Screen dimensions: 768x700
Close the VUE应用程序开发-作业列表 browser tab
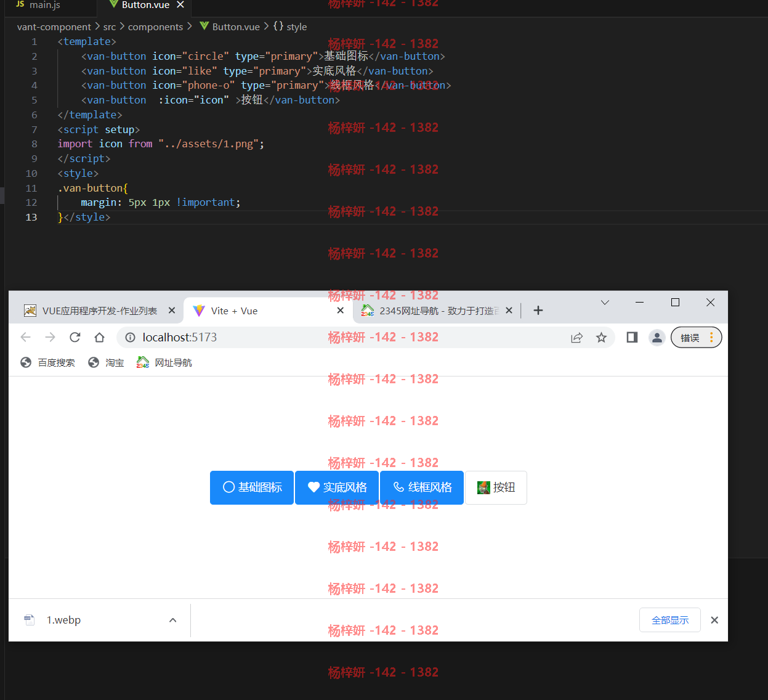pyautogui.click(x=172, y=311)
